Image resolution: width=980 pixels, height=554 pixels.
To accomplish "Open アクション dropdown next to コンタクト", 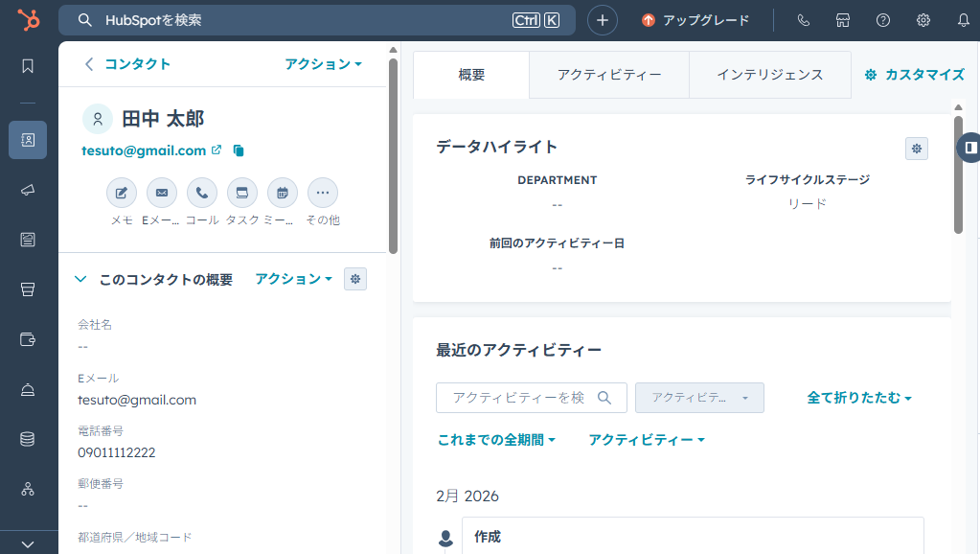I will tap(323, 64).
